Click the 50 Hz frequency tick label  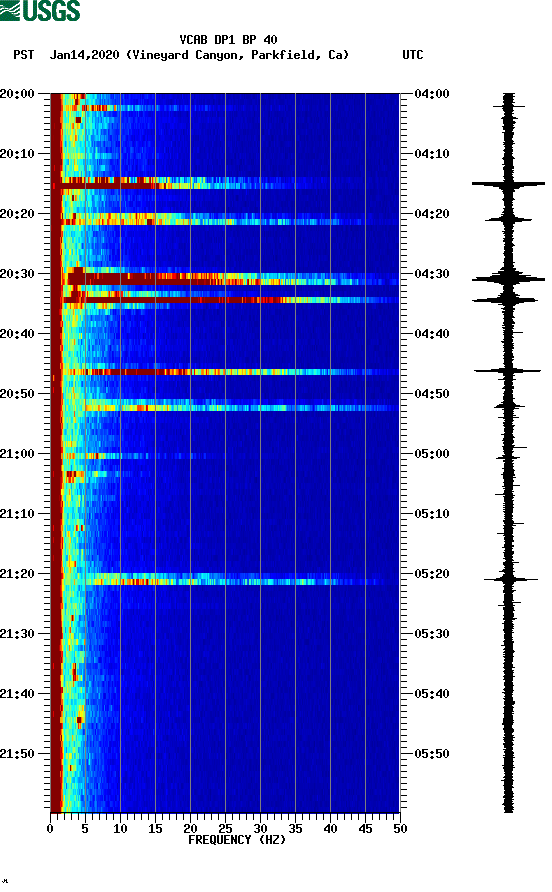400,829
